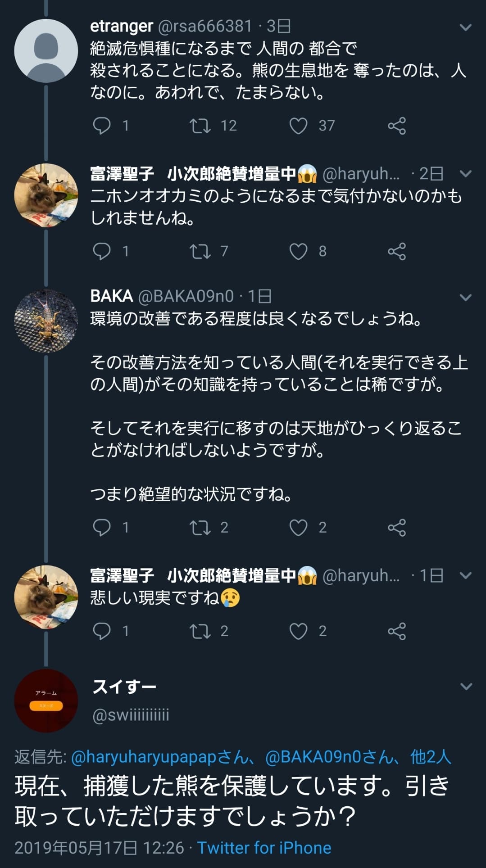Open BAKA's insect profile picture
Screen dimensions: 486x868
(x=46, y=321)
